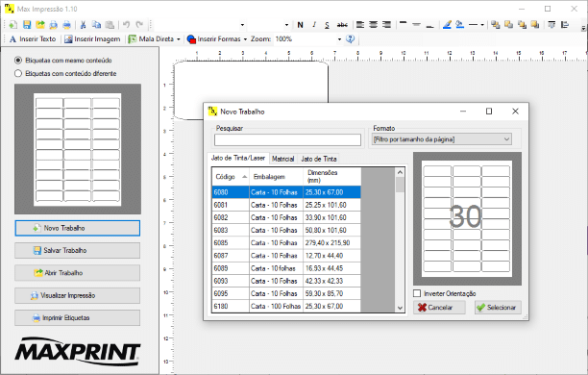Switch to the Matricial tab

tap(282, 159)
